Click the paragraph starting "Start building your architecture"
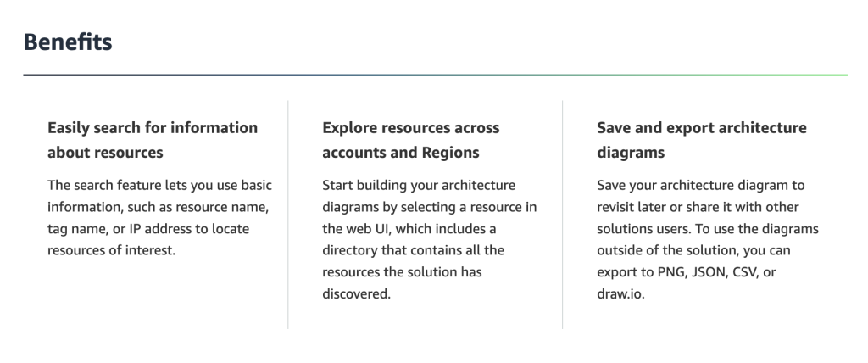Image resolution: width=868 pixels, height=363 pixels. 430,240
